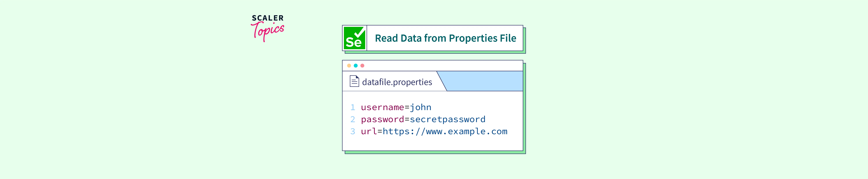The height and width of the screenshot is (179, 868).
Task: Click the empty blue tab bar area
Action: point(485,81)
